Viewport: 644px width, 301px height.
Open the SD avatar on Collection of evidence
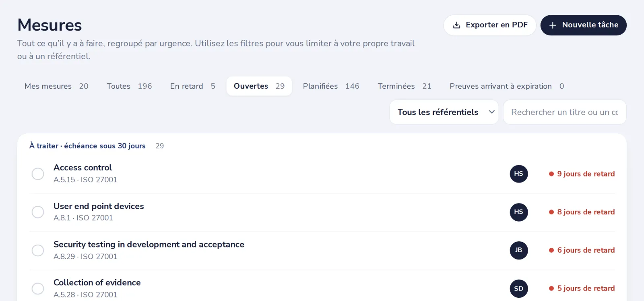(x=519, y=289)
